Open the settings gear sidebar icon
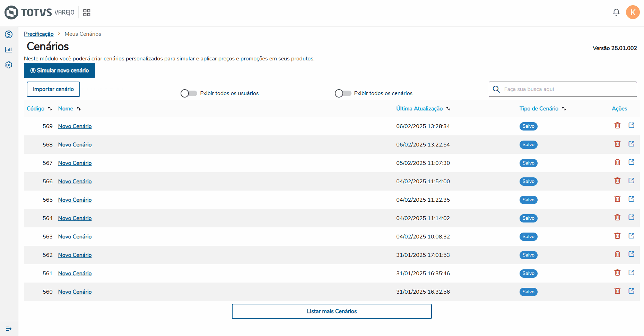 [9, 65]
